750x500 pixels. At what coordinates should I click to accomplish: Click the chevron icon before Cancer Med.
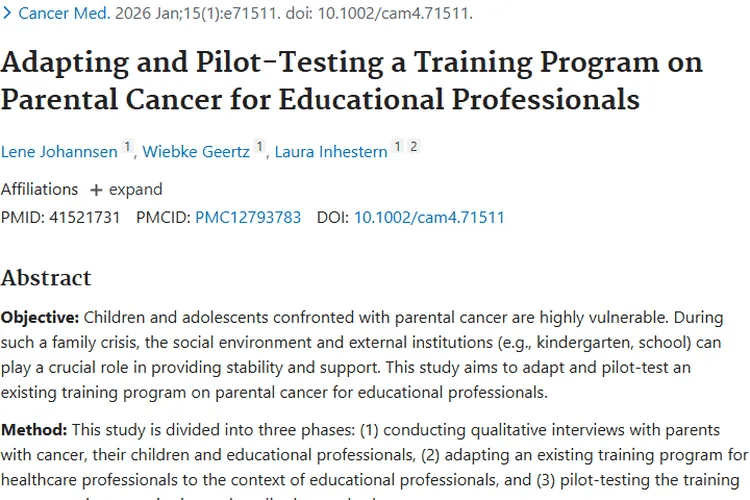[x=7, y=13]
